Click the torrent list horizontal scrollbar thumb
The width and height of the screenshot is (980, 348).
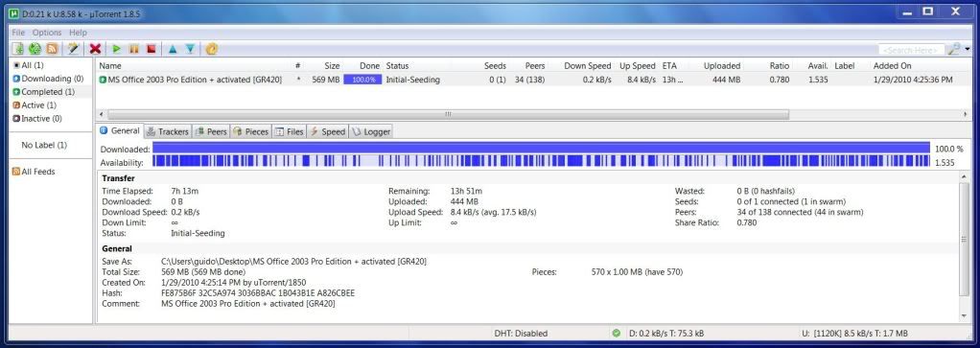click(x=448, y=114)
